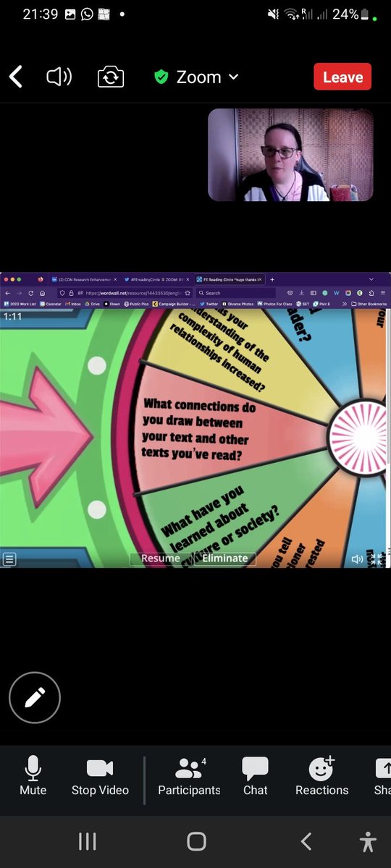Open the Photos For Class bookmark

pos(277,305)
